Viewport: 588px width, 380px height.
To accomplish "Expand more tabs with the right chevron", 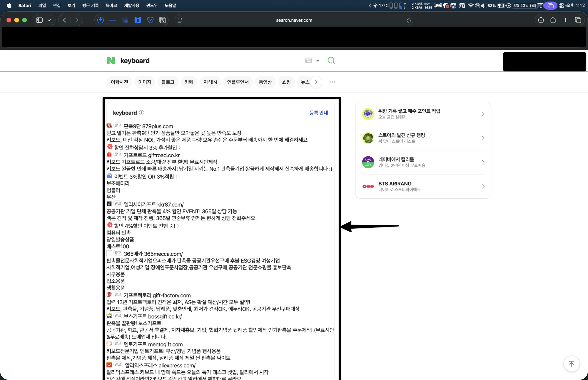I will 316,82.
